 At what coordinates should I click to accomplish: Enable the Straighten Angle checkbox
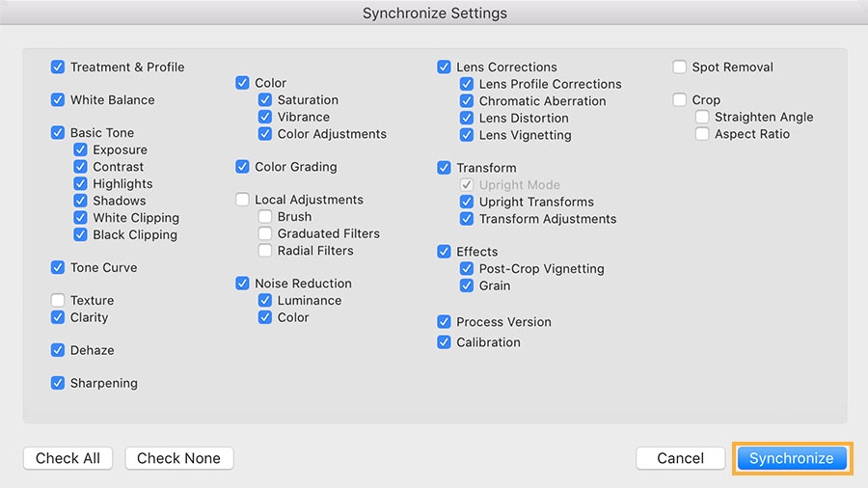coord(702,118)
